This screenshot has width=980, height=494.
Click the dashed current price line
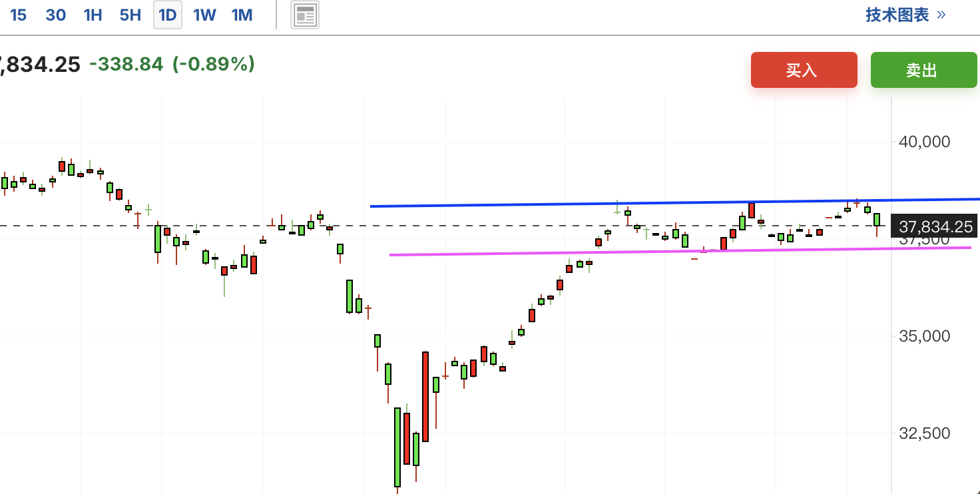(445, 226)
